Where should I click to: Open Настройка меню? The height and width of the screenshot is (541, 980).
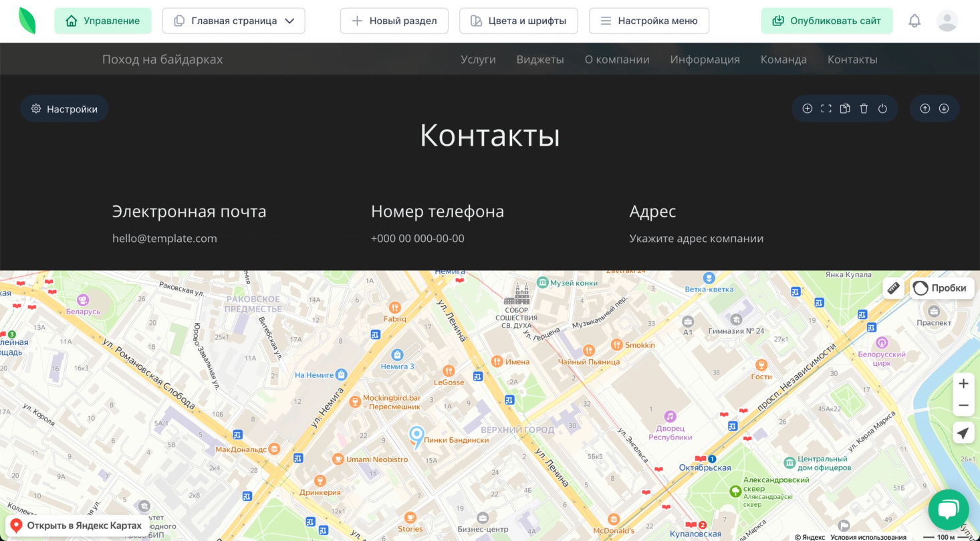[649, 21]
